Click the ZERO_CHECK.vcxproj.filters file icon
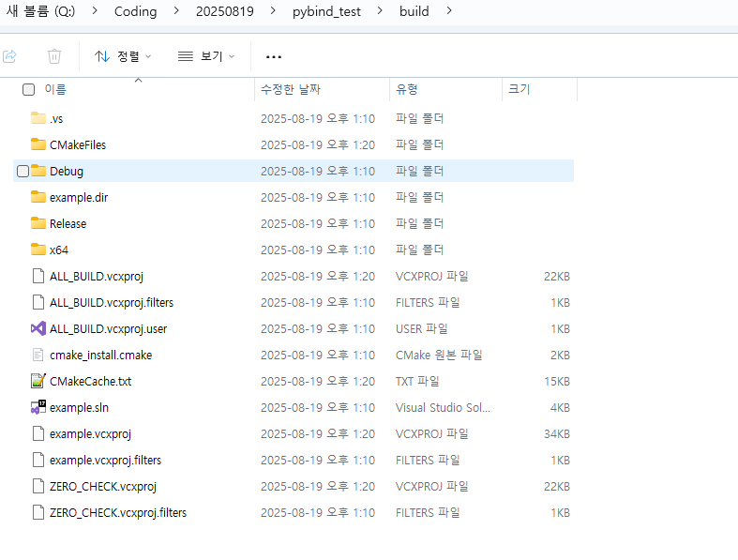The image size is (738, 560). click(x=38, y=512)
